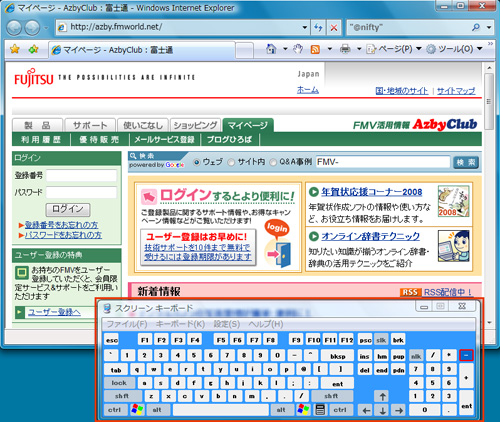Click the 登録番号 input field
Screen dimensions: 500x422
click(81, 175)
